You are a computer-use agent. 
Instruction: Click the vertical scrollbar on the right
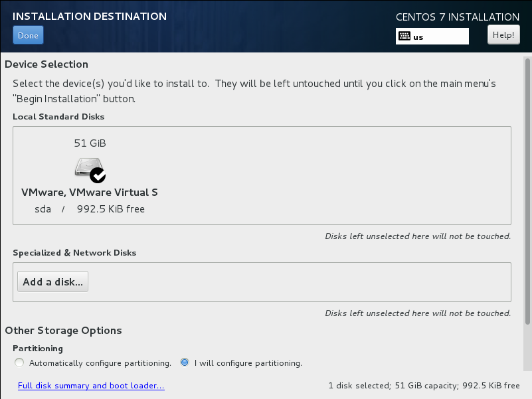(527, 191)
